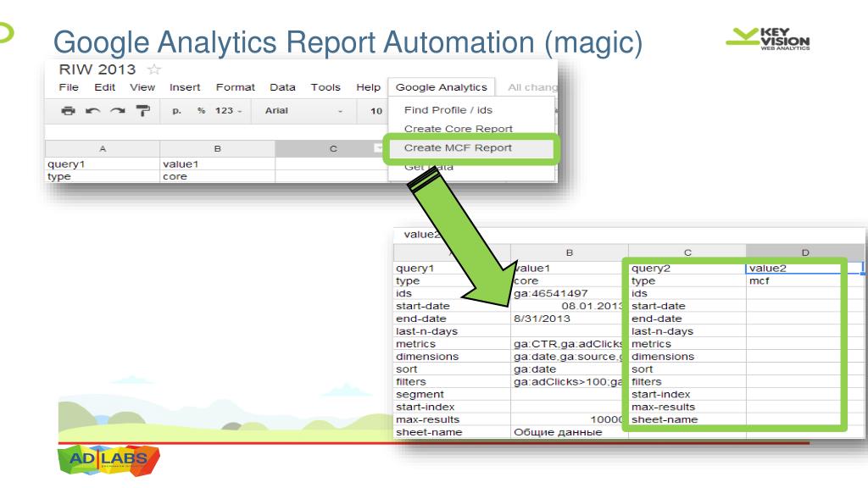Star the RIW 2013 spreadsheet
Image resolution: width=868 pixels, height=488 pixels.
point(154,69)
